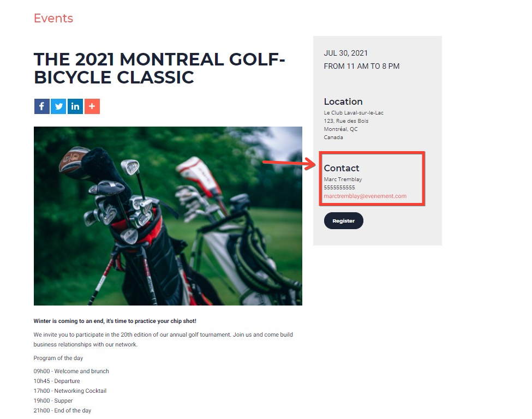Click the Location section heading
The height and width of the screenshot is (419, 532).
point(343,101)
